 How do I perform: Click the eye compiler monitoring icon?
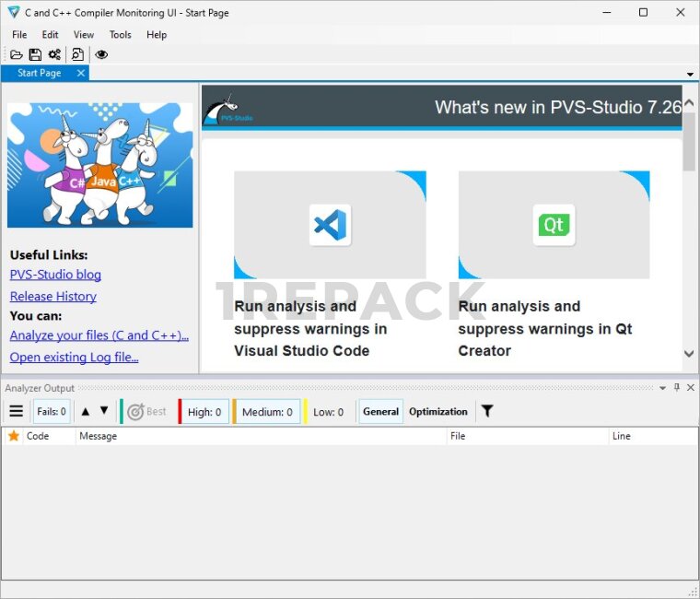pyautogui.click(x=101, y=54)
